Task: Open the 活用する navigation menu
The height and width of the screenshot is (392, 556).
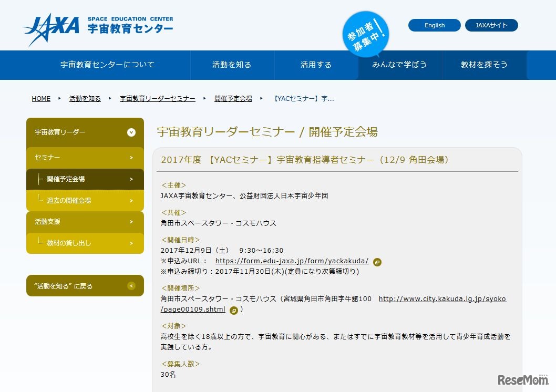Action: 316,65
